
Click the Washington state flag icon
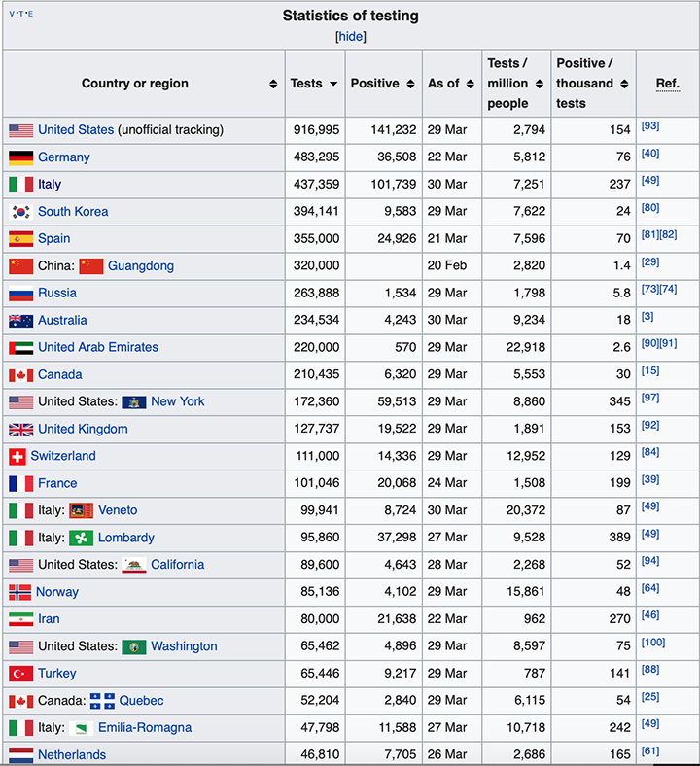click(134, 647)
